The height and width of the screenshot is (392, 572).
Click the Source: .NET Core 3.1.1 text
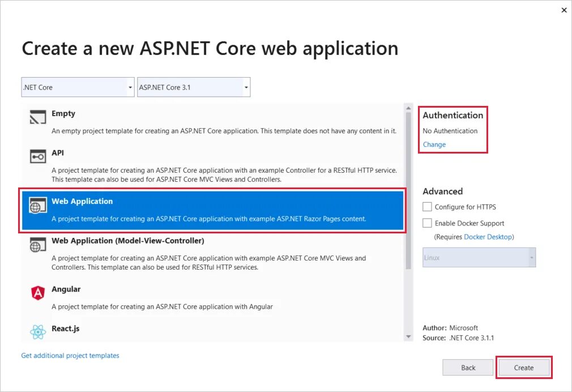(x=458, y=338)
